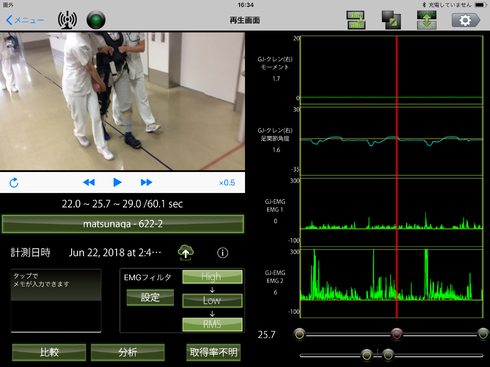Click right end knob on time slider
490x367 pixels.
(x=483, y=334)
